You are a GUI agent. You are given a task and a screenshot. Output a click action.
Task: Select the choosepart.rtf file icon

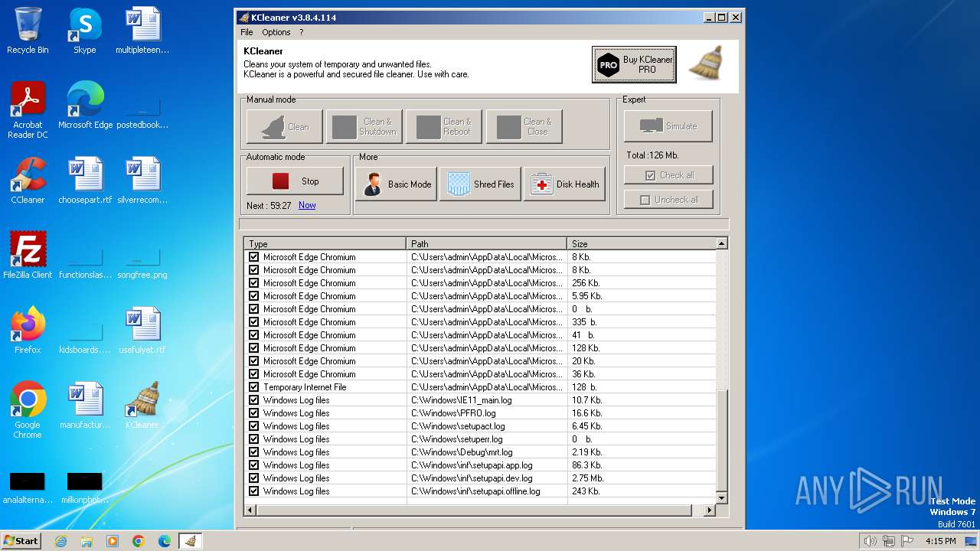point(85,181)
